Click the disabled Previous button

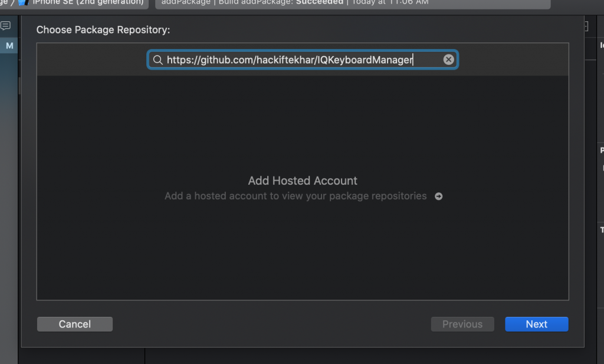pyautogui.click(x=462, y=324)
